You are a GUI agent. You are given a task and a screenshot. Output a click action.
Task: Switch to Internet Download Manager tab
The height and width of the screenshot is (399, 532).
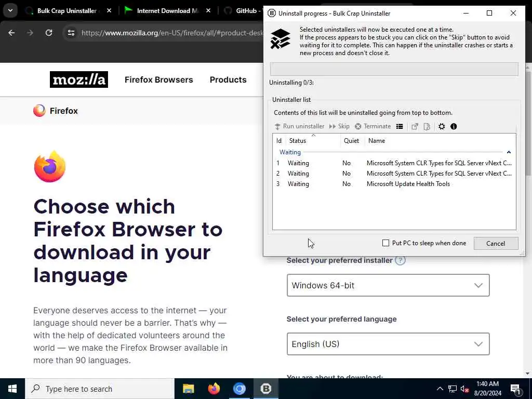point(167,11)
